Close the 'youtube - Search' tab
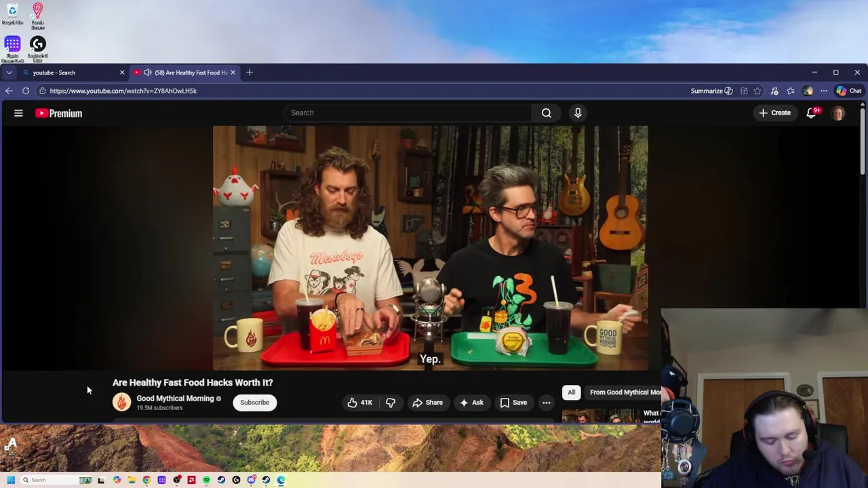868x488 pixels. pos(122,73)
